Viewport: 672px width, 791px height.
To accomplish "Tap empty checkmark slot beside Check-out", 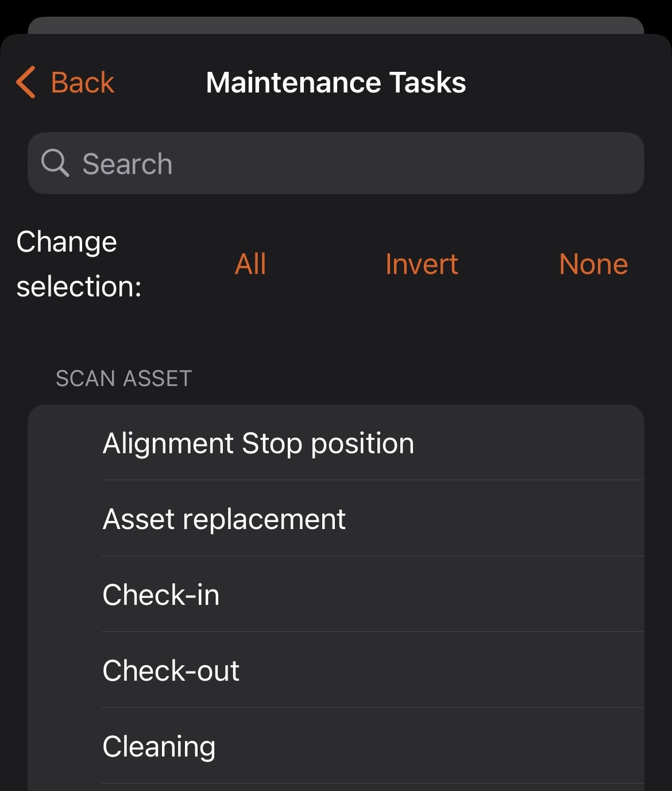I will tap(64, 670).
